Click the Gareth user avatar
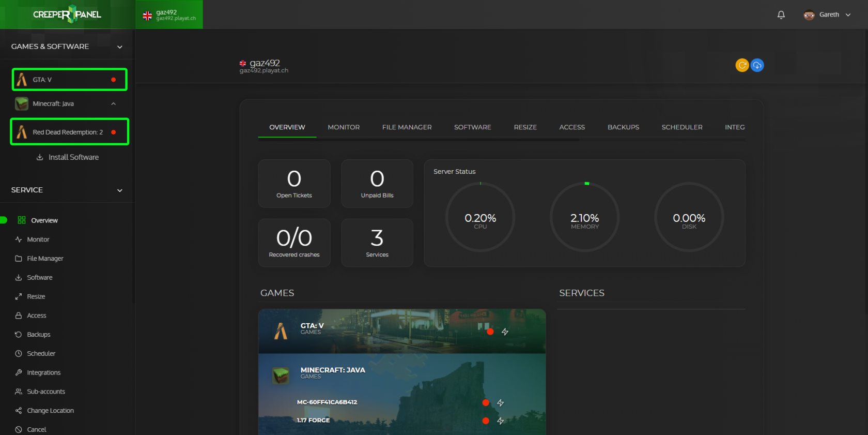Screen dimensions: 868x435 809,15
